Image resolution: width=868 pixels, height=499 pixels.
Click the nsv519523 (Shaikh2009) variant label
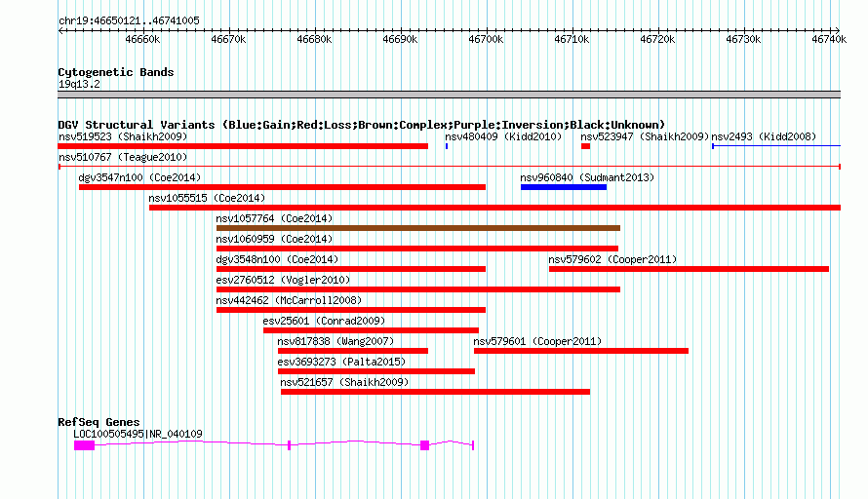(x=123, y=136)
